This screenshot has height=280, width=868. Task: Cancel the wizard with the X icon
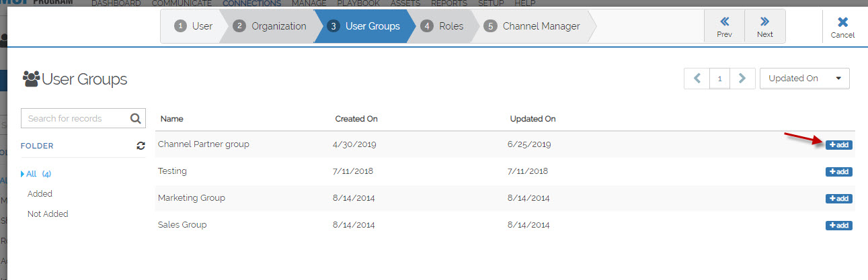[842, 27]
